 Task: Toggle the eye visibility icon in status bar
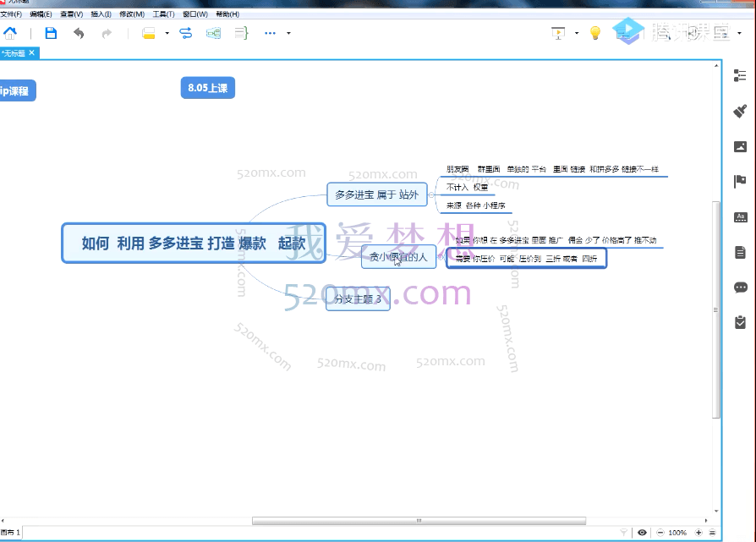point(643,533)
